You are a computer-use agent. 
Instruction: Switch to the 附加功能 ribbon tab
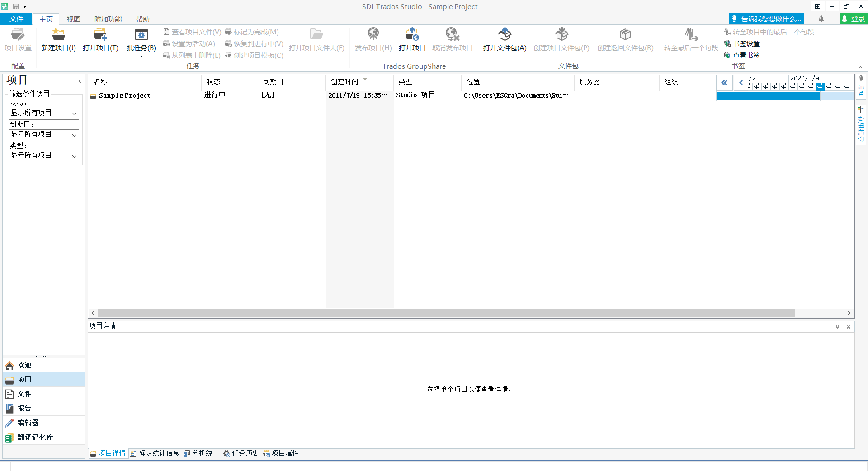coord(108,19)
